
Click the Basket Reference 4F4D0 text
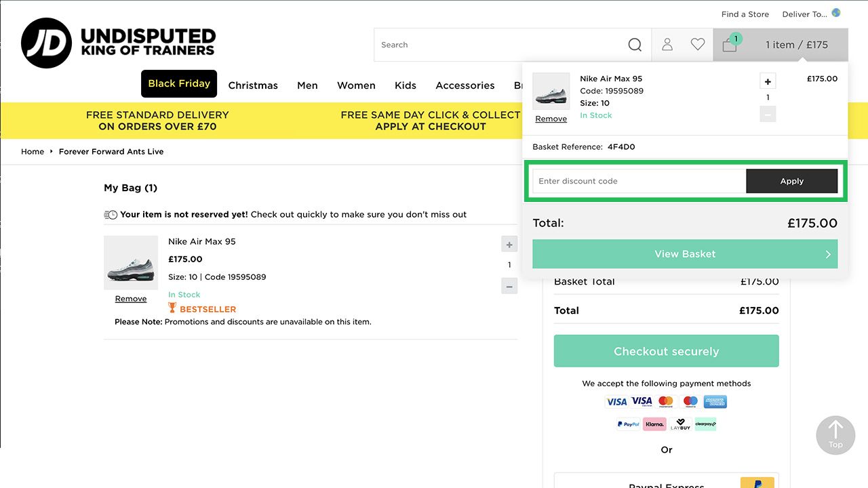[x=584, y=146]
